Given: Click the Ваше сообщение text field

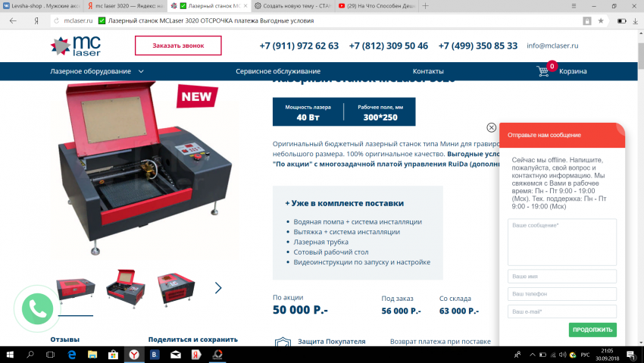Looking at the screenshot, I should (x=562, y=243).
